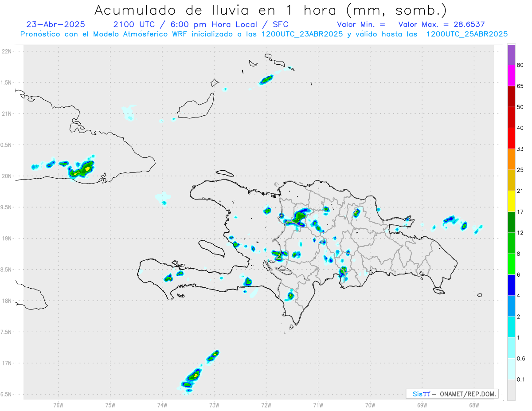Click the '70W' longitude label

point(370,405)
